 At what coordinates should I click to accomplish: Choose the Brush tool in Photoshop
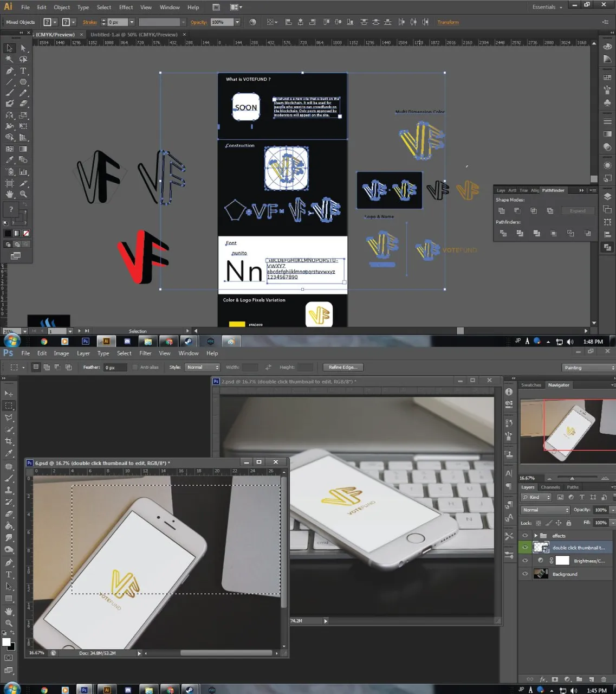pyautogui.click(x=9, y=478)
